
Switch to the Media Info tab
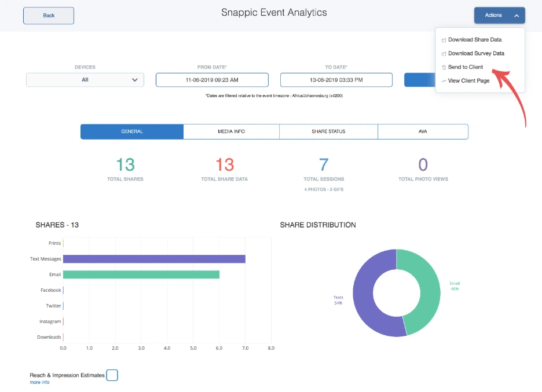231,131
